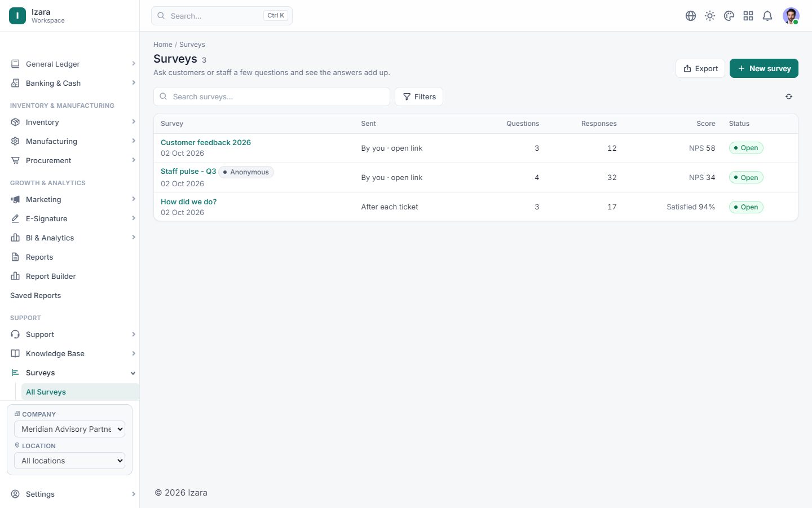
Task: Expand the Banking & Cash chevron
Action: [134, 83]
